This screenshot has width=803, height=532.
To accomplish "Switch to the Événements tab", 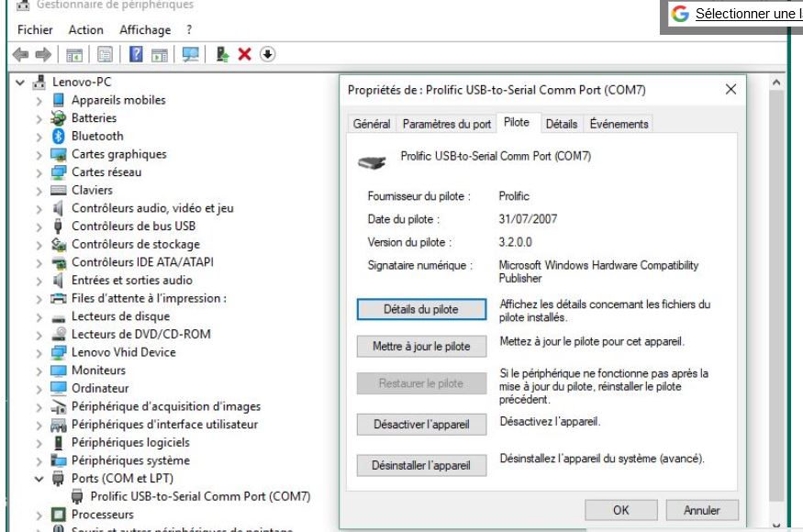I will pyautogui.click(x=619, y=124).
